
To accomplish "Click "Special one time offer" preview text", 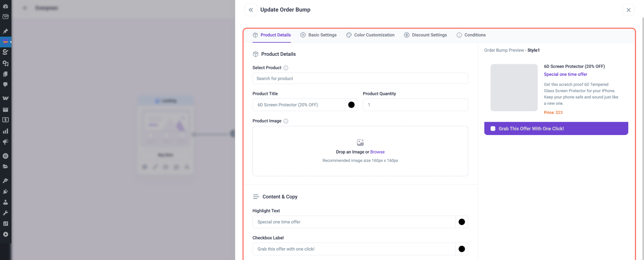I will [566, 74].
